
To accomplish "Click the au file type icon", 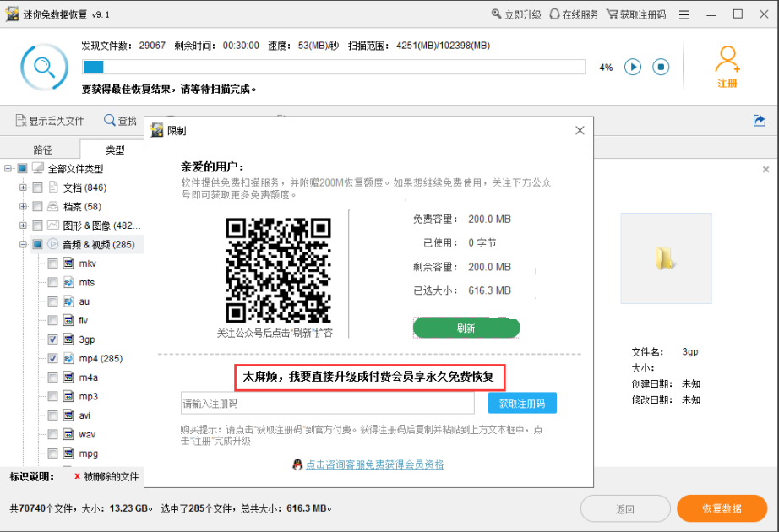I will (x=68, y=301).
